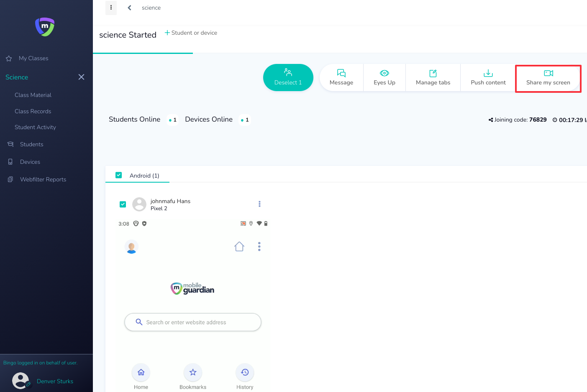This screenshot has height=392, width=587.
Task: Open Student Activity
Action: pyautogui.click(x=35, y=127)
